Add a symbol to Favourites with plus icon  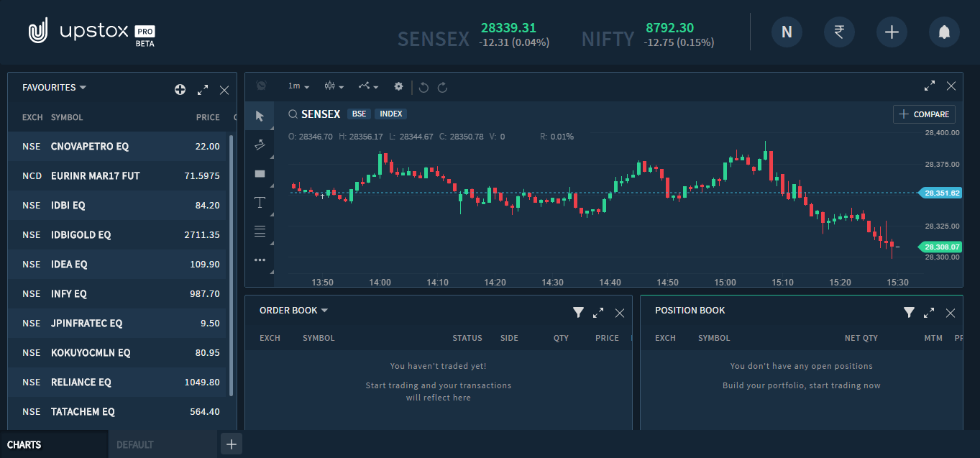pyautogui.click(x=180, y=90)
